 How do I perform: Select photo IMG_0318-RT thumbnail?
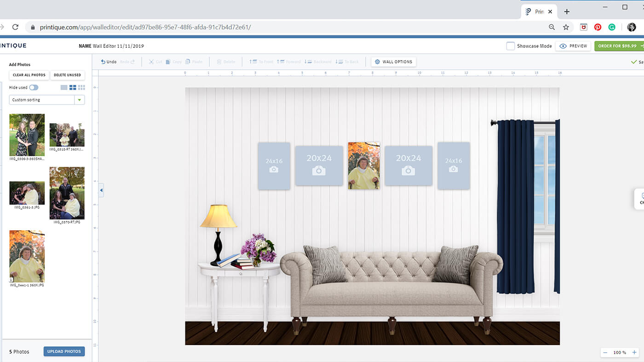(x=67, y=135)
